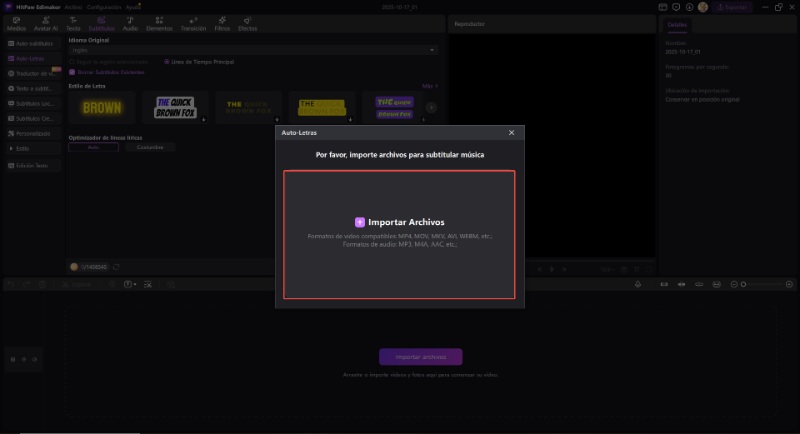
Task: Expand more letter styles with Más
Action: click(429, 86)
